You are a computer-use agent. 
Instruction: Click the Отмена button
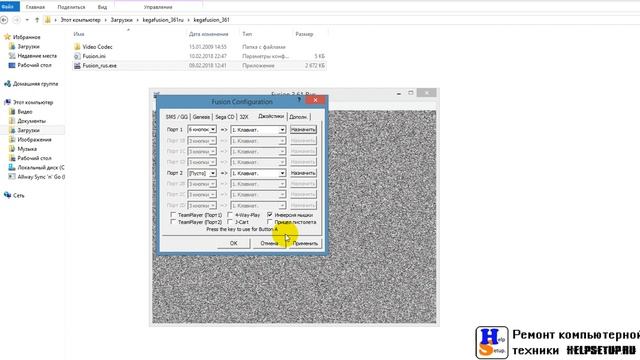[x=269, y=243]
